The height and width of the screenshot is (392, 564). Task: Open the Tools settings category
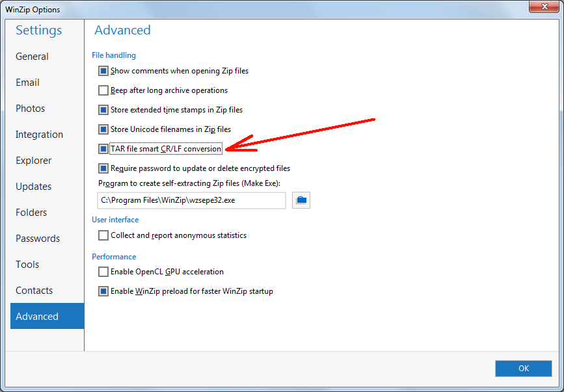[47, 265]
